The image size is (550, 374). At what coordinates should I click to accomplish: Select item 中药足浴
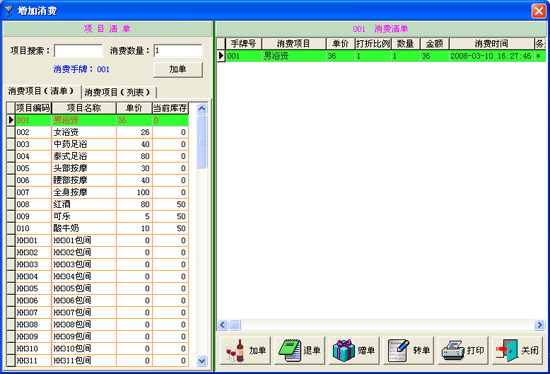(x=98, y=144)
